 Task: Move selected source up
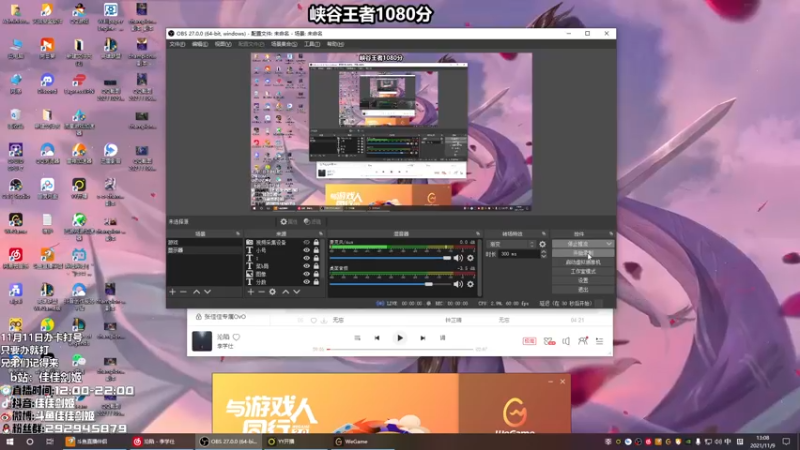[x=286, y=292]
